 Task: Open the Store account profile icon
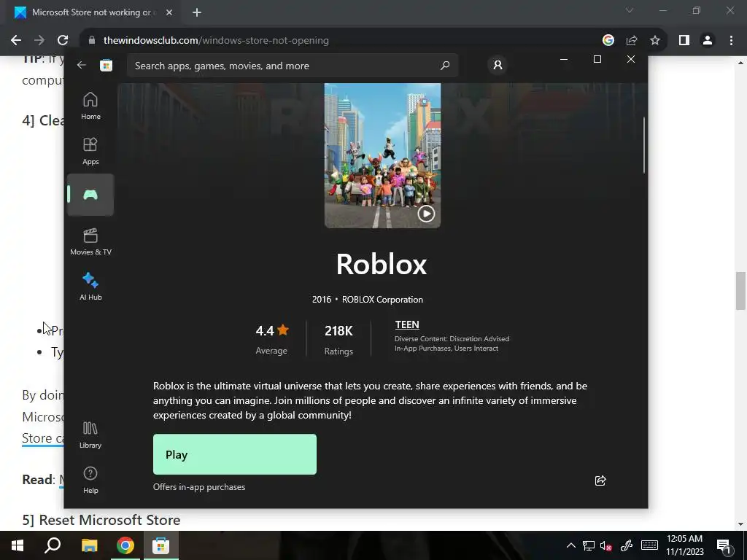tap(498, 65)
